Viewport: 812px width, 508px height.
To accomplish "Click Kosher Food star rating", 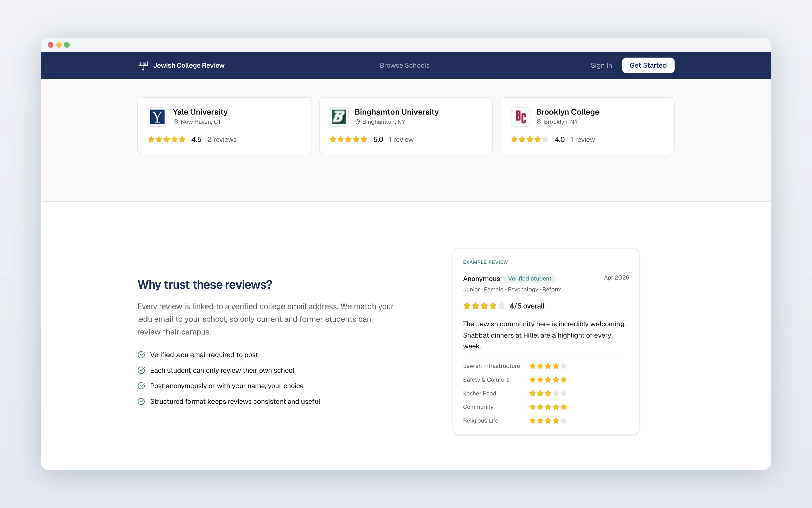I will coord(548,393).
